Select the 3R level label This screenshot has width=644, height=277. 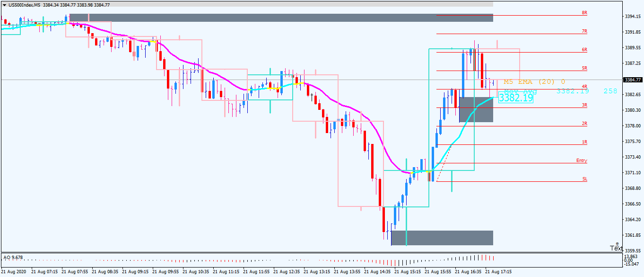pos(584,105)
